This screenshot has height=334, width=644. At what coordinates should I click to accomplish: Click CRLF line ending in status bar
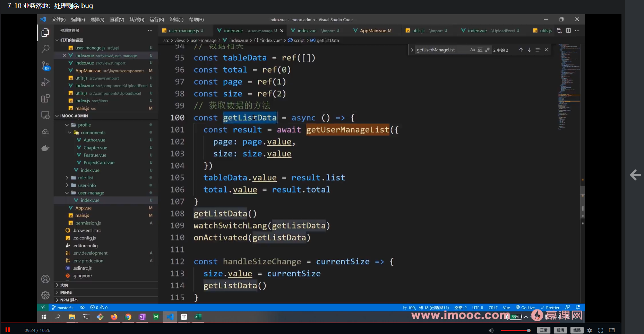pos(493,308)
